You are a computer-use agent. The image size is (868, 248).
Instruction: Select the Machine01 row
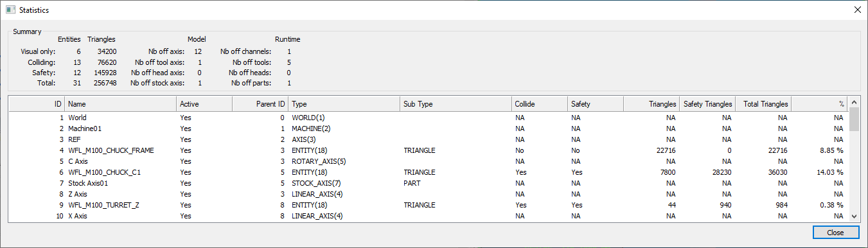pos(428,128)
